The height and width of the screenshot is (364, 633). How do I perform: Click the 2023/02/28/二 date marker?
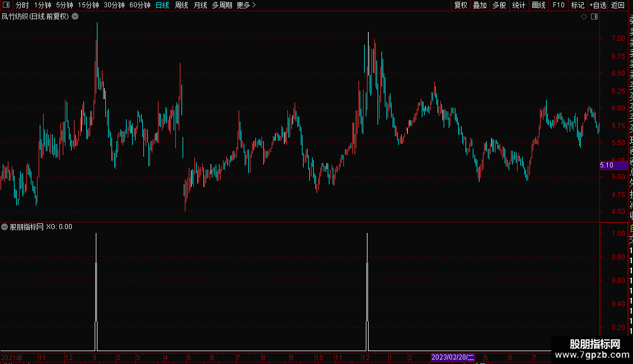coord(453,357)
